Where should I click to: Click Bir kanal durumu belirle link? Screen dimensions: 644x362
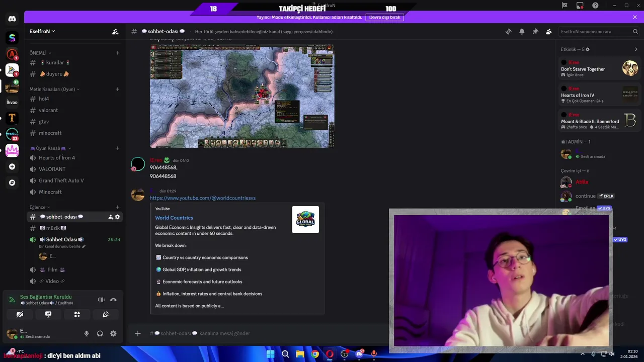tap(62, 246)
